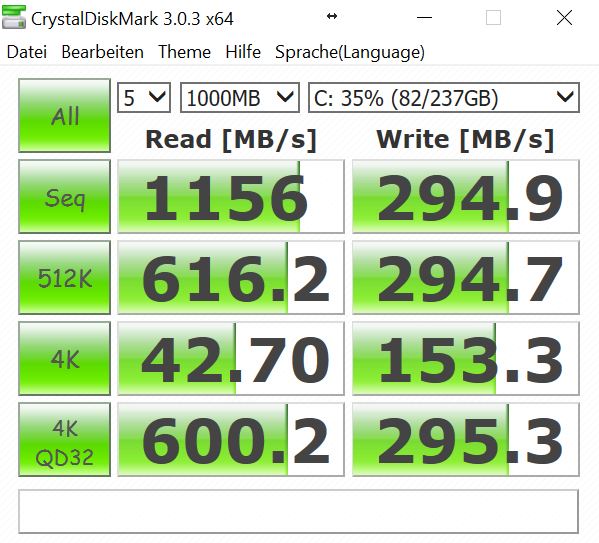Click the CrystalDiskMark app icon in title bar
The height and width of the screenshot is (543, 599).
14,17
